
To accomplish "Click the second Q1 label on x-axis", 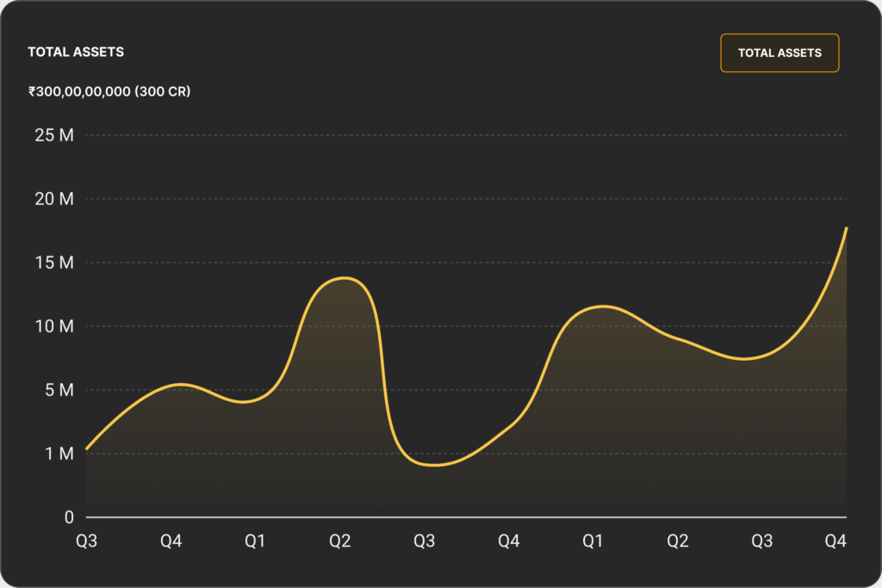I will pyautogui.click(x=593, y=542).
